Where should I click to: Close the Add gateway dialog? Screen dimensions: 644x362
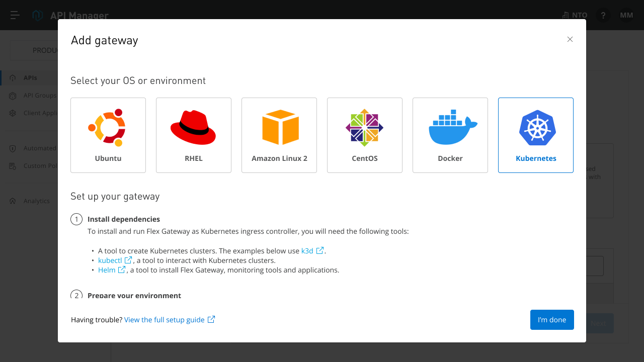tap(570, 39)
